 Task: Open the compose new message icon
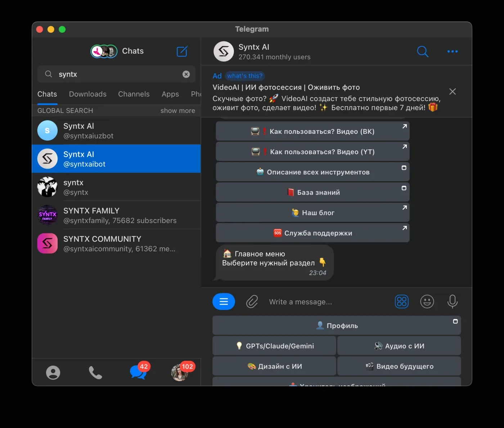[182, 51]
